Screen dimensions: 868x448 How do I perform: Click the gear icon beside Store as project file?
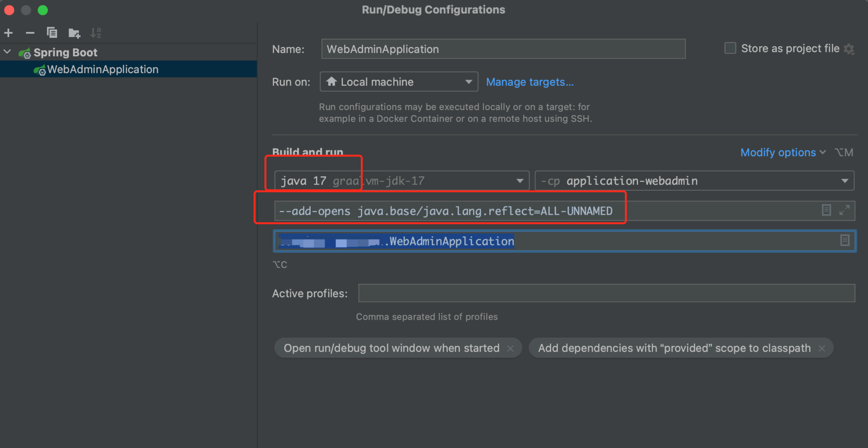[x=849, y=49]
